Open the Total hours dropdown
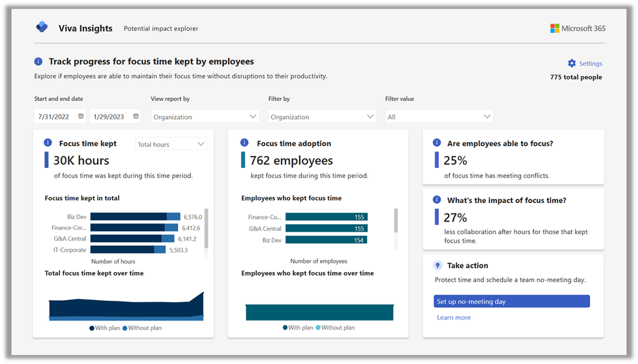This screenshot has height=364, width=638. pos(171,144)
